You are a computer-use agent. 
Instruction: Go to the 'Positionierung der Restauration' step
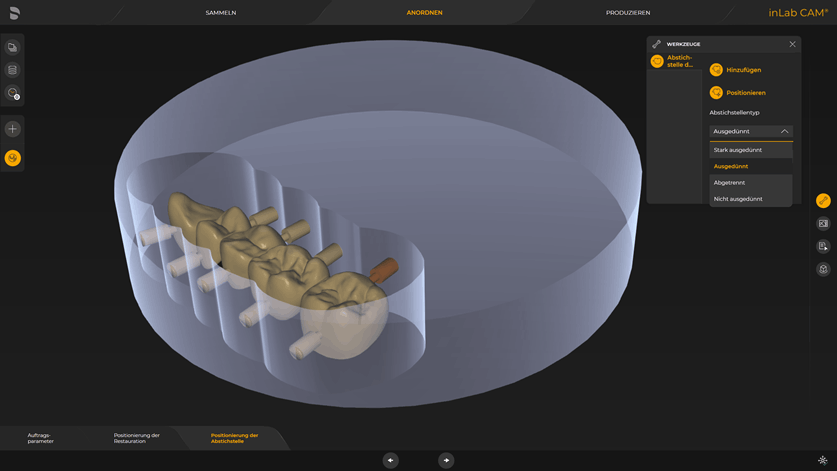pyautogui.click(x=136, y=438)
